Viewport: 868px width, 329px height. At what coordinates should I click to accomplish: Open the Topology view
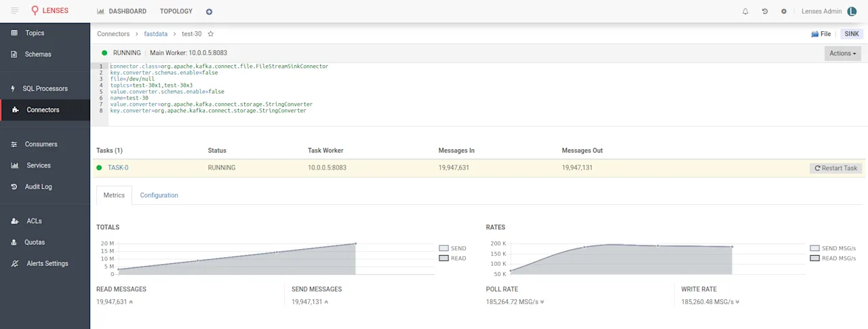176,12
